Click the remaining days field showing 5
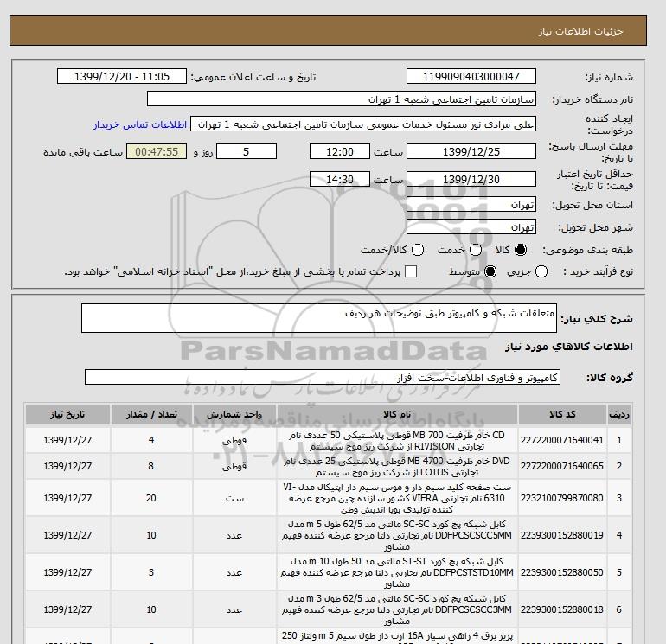 pyautogui.click(x=247, y=151)
